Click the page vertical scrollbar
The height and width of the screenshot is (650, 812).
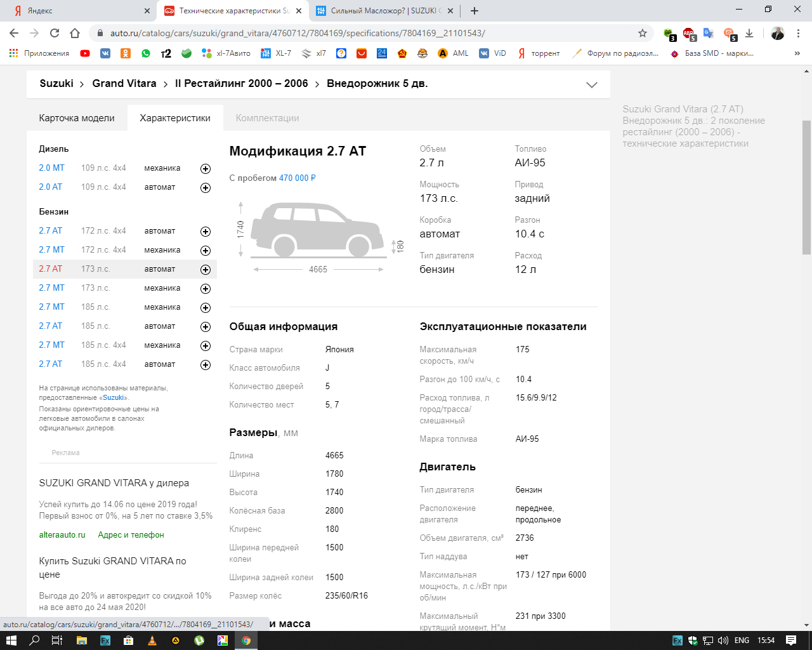coord(806,187)
